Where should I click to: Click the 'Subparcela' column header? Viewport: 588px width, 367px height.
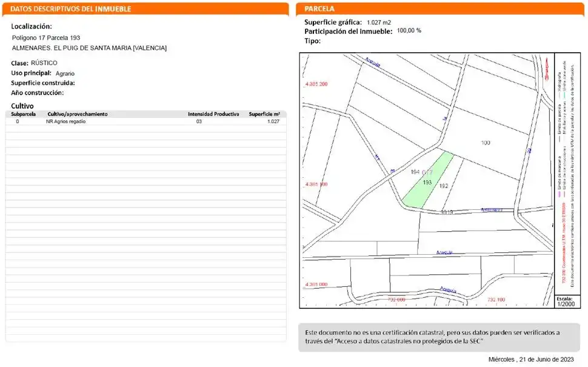click(23, 114)
